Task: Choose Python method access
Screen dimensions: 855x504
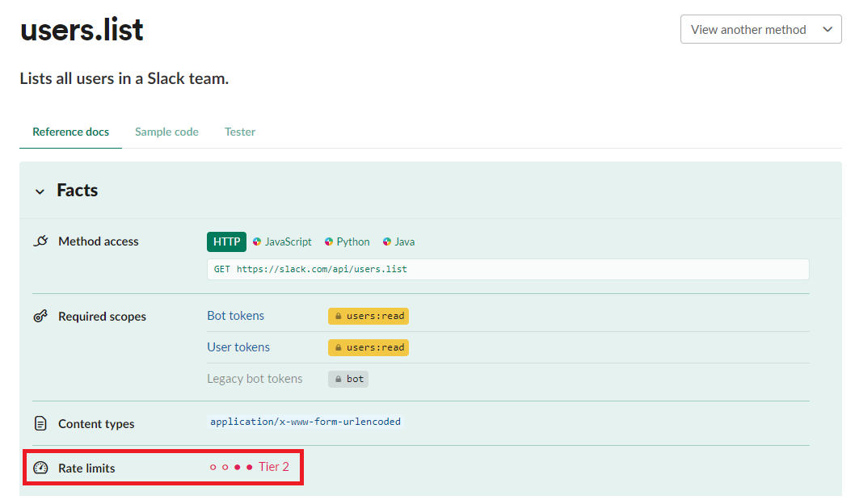Action: 347,242
